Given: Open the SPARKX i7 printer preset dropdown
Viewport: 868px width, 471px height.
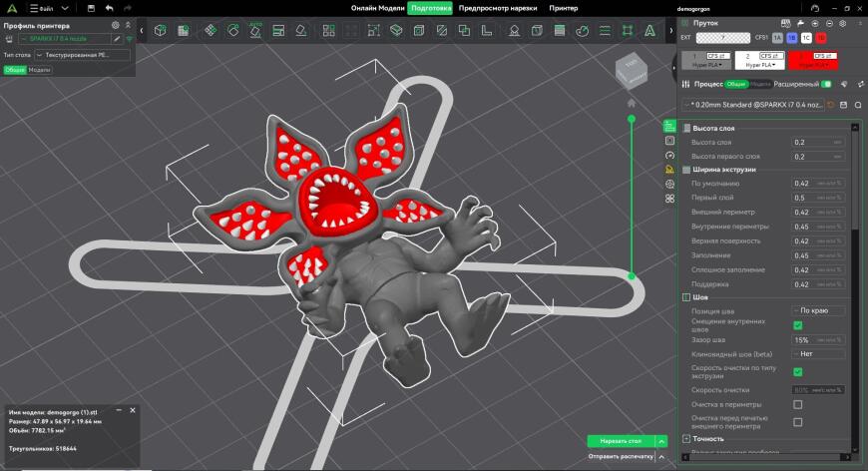Looking at the screenshot, I should [65, 39].
